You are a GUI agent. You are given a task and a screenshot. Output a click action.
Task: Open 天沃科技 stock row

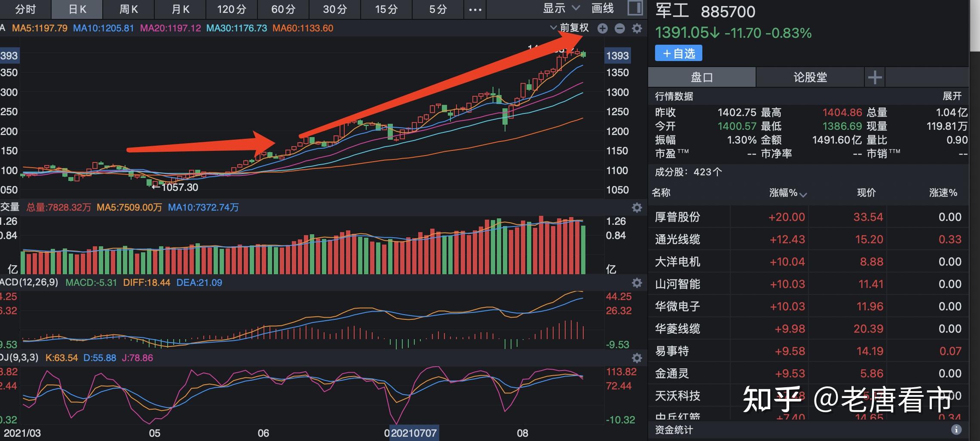808,396
